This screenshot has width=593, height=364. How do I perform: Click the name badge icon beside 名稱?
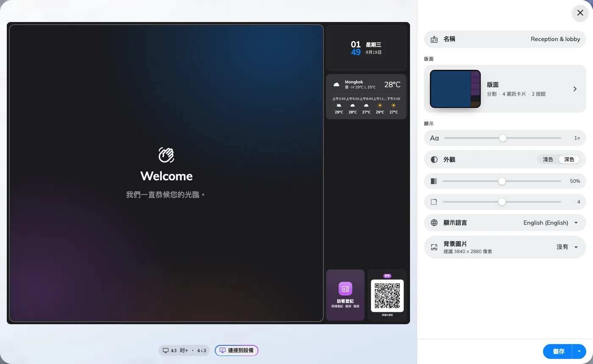click(434, 39)
